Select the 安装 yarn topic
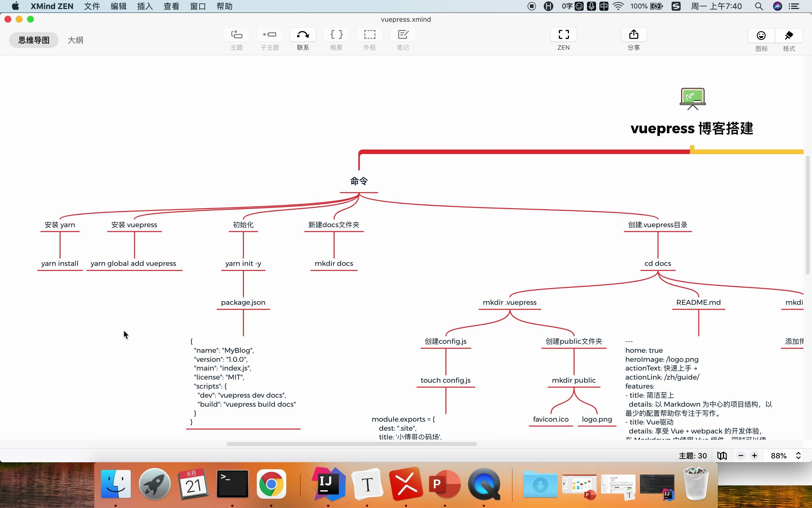 [60, 225]
